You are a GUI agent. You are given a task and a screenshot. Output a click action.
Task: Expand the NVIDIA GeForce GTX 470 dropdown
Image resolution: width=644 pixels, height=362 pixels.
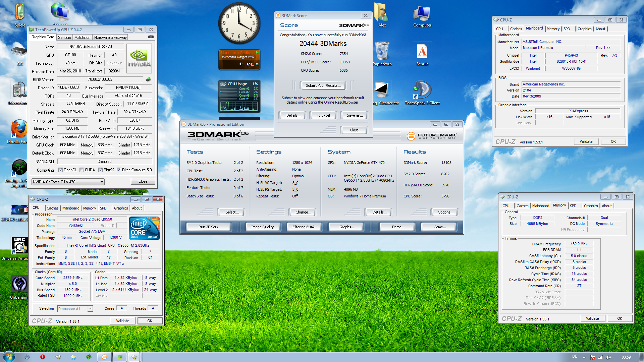[102, 182]
